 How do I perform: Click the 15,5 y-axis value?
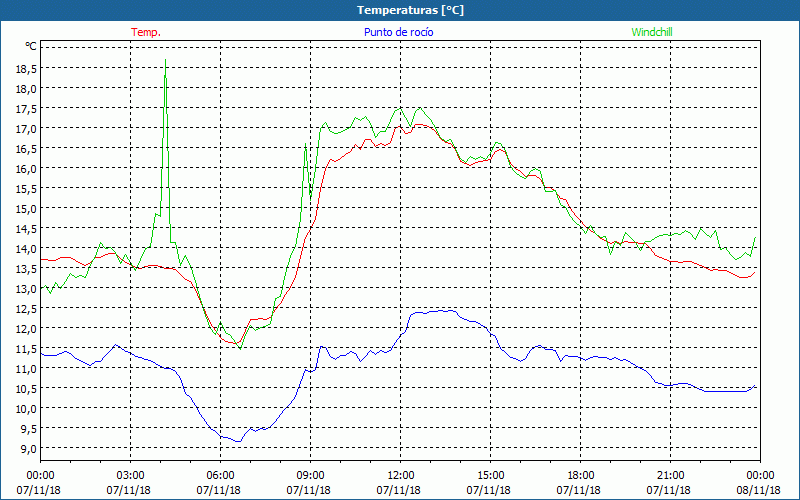pos(26,188)
